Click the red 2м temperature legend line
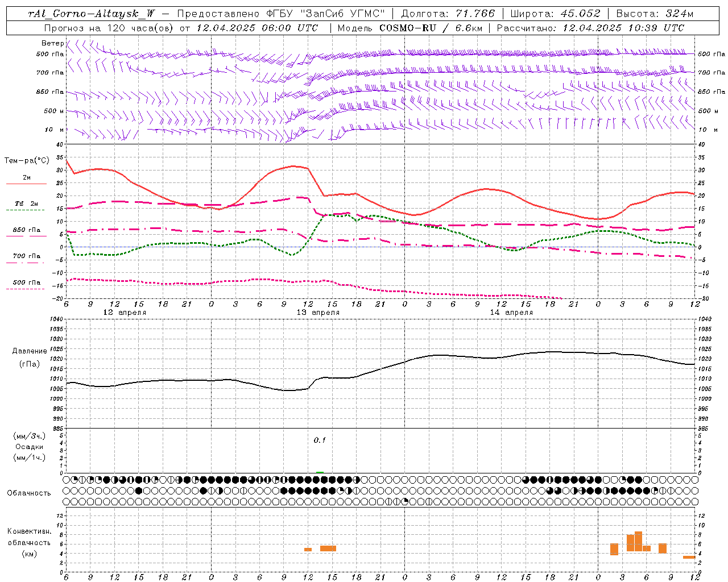Viewport: 728px width, 582px height. (x=26, y=184)
